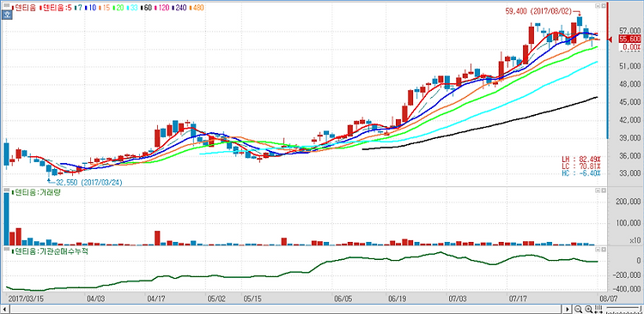Select the pink 120 moving average legend
Image resolution: width=644 pixels, height=314 pixels.
coord(162,8)
